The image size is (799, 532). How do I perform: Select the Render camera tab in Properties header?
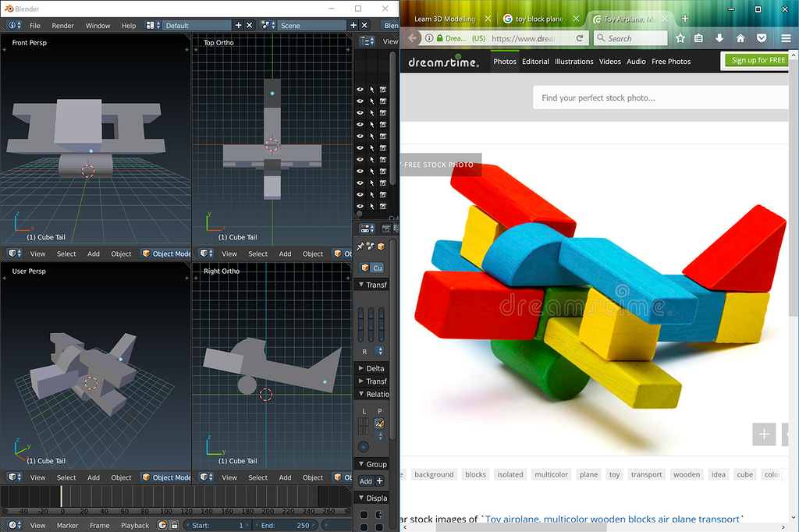pyautogui.click(x=386, y=229)
